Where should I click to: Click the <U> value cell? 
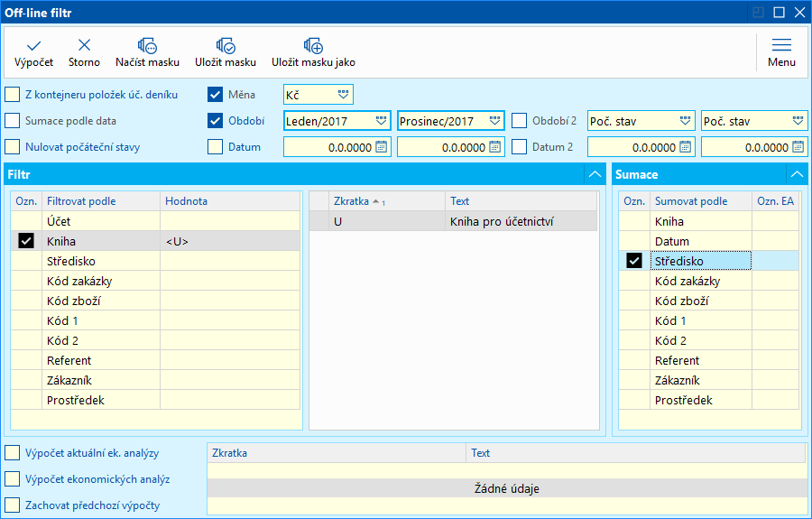230,241
